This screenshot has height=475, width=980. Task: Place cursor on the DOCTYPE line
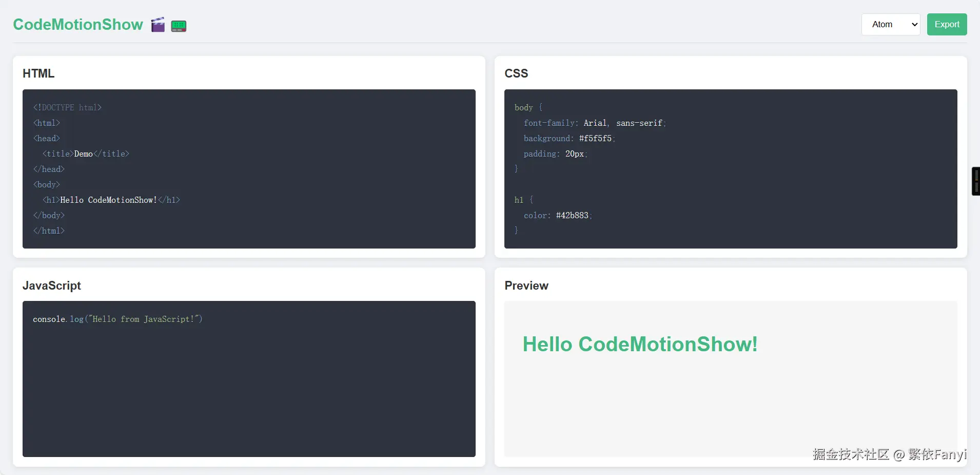point(68,107)
